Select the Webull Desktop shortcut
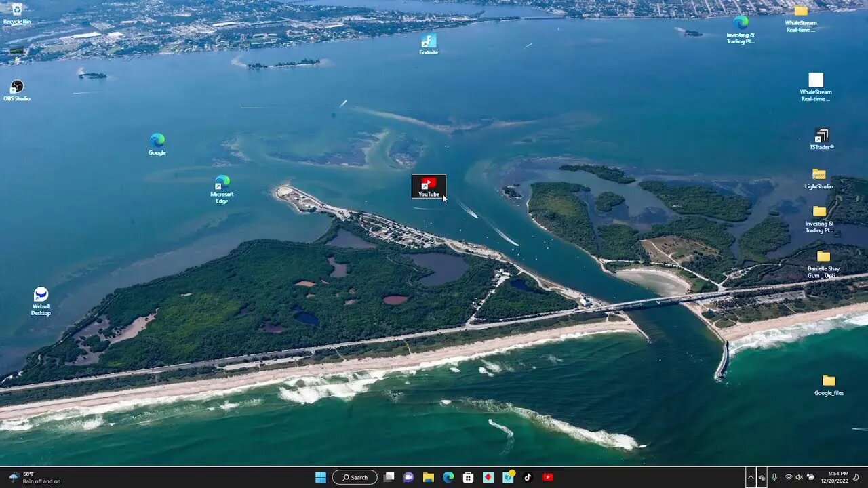This screenshot has width=868, height=488. pos(41,302)
